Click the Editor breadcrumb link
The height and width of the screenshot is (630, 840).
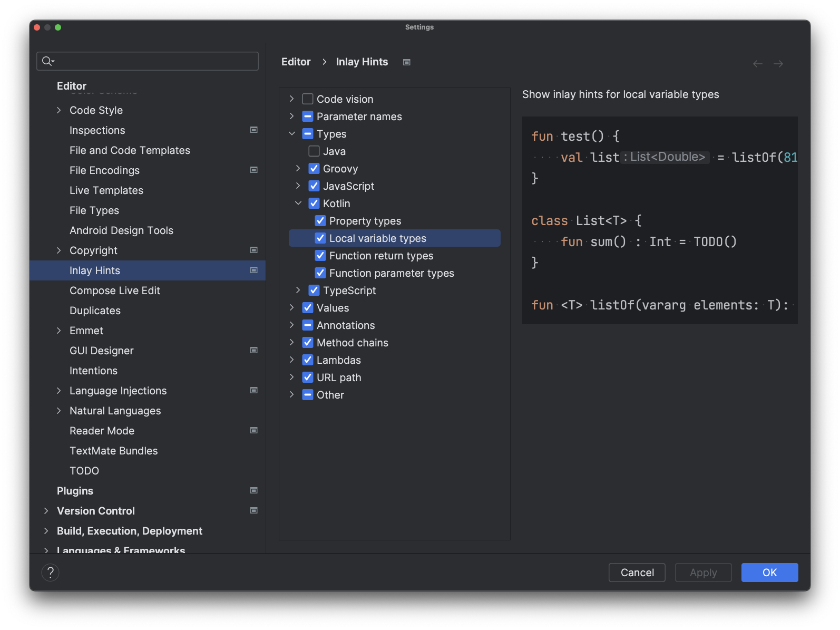tap(296, 62)
